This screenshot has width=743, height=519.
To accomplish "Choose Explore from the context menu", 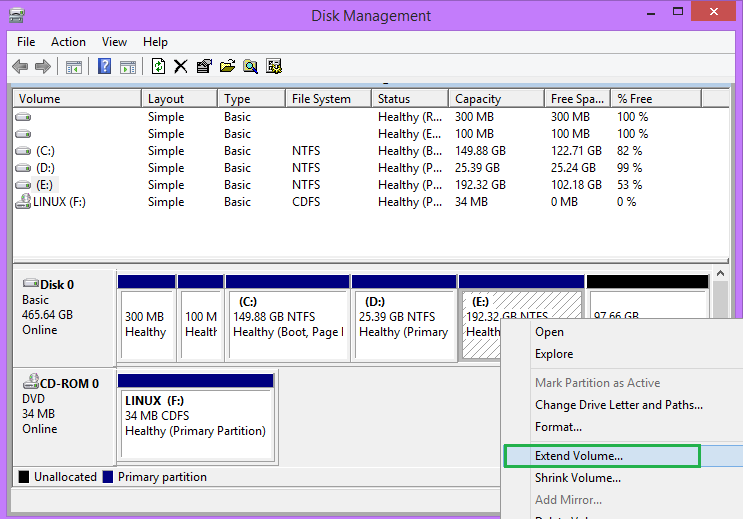I will tap(622, 354).
